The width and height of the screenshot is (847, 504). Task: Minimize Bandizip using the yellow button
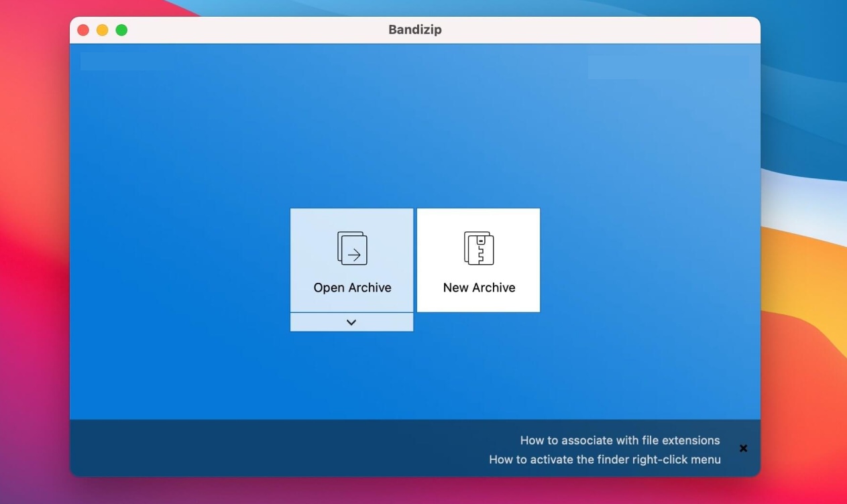pyautogui.click(x=102, y=30)
